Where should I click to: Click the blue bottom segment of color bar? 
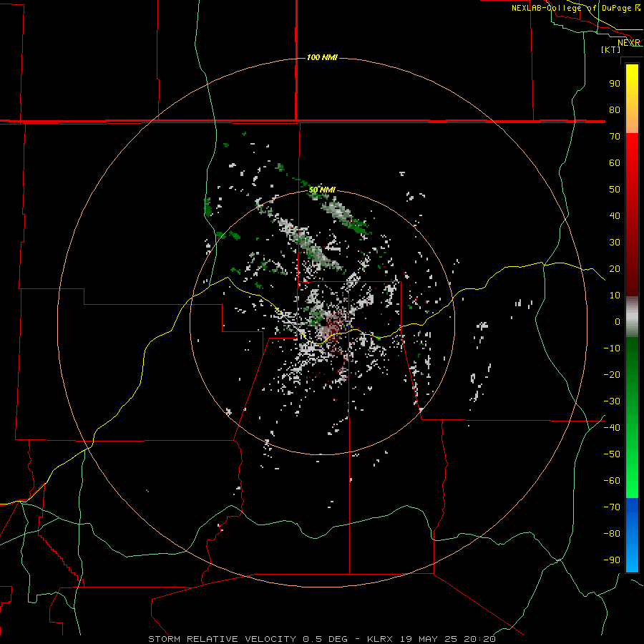click(632, 535)
